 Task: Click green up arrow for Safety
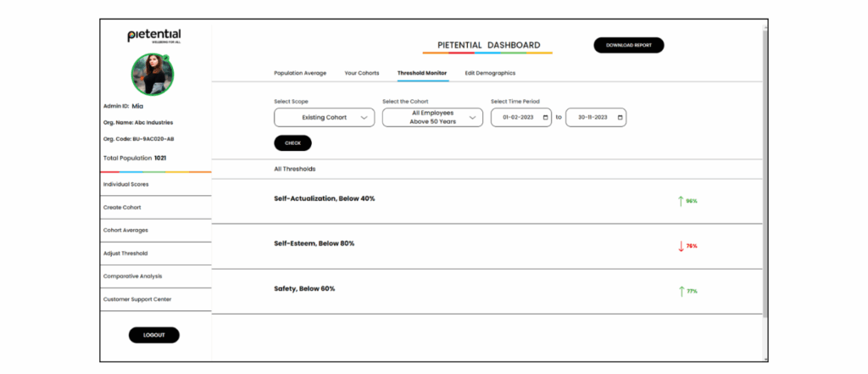point(680,291)
